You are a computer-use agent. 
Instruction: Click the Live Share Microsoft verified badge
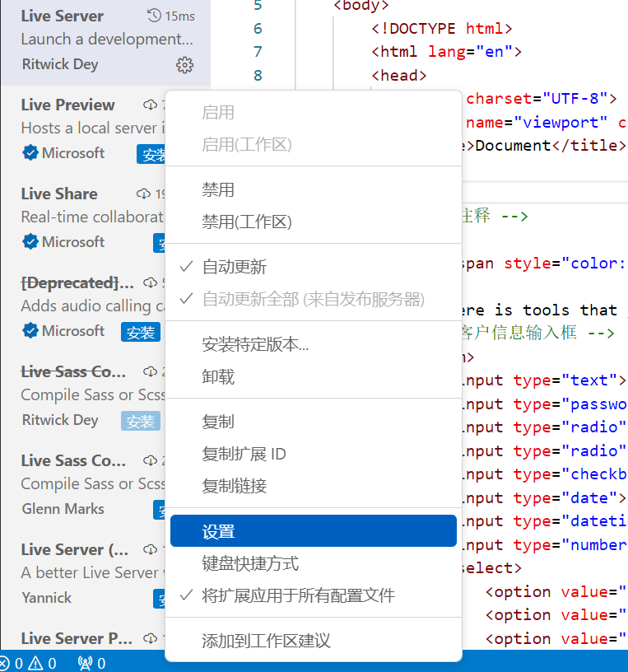tap(30, 242)
